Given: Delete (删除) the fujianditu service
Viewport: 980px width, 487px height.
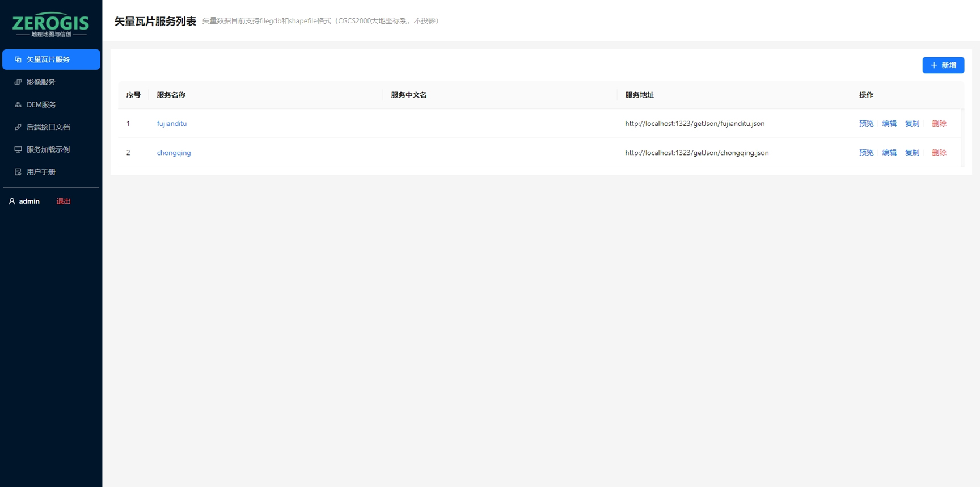Looking at the screenshot, I should (939, 123).
